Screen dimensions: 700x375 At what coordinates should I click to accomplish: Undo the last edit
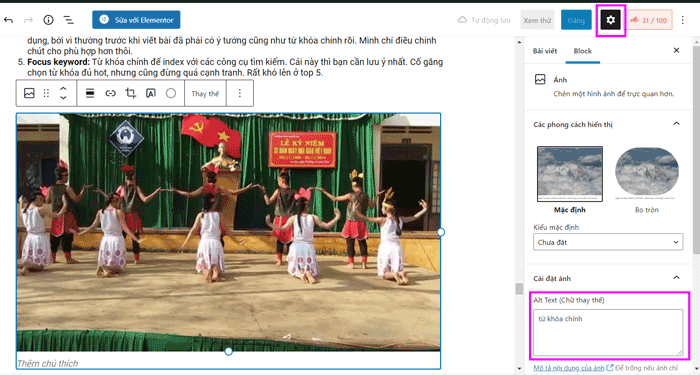8,20
